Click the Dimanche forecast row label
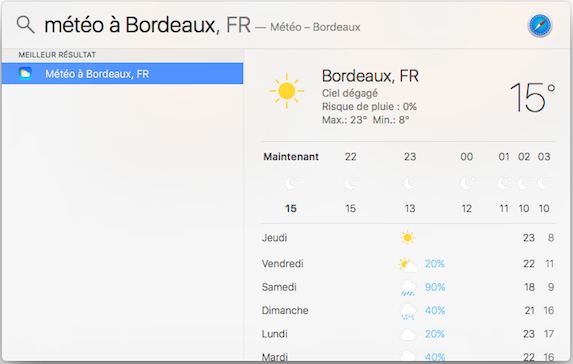 tap(285, 311)
